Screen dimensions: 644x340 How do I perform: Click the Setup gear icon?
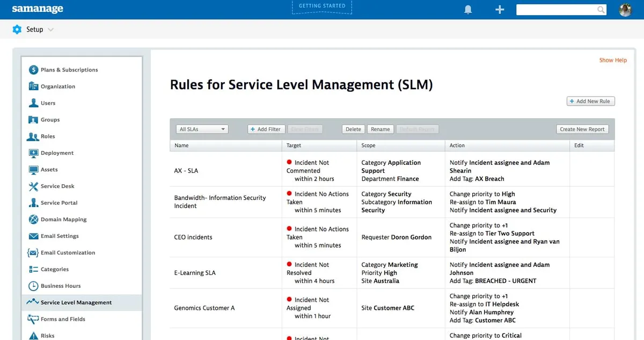tap(17, 30)
